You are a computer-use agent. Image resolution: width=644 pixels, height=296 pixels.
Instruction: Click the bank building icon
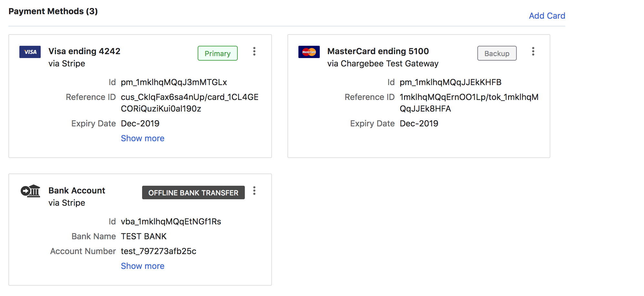click(x=30, y=191)
